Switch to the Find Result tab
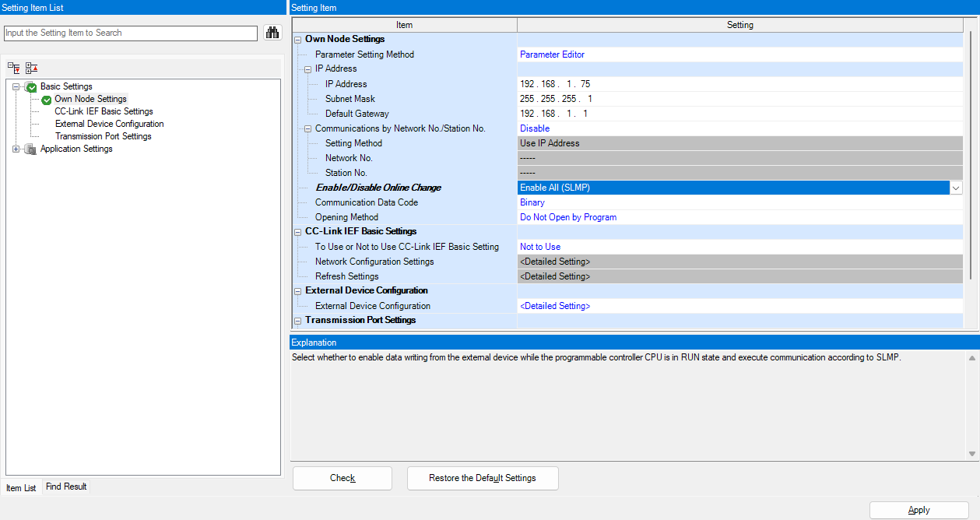Image resolution: width=980 pixels, height=520 pixels. [66, 487]
